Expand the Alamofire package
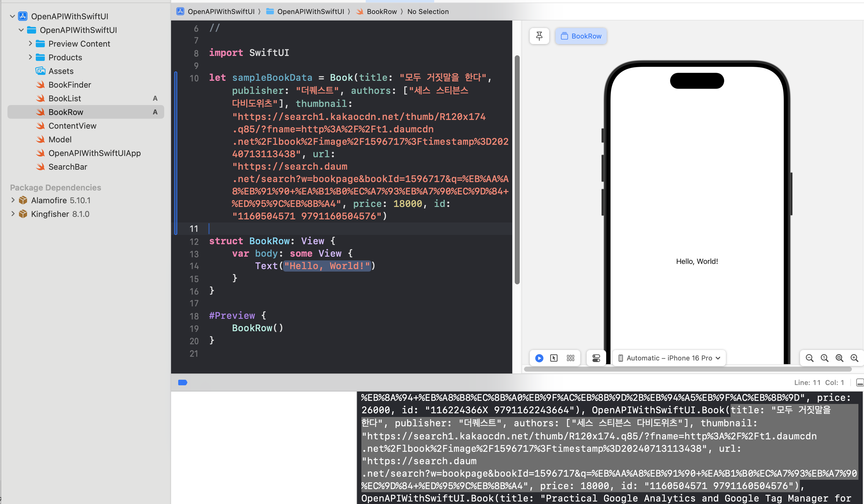The image size is (864, 504). pos(13,200)
